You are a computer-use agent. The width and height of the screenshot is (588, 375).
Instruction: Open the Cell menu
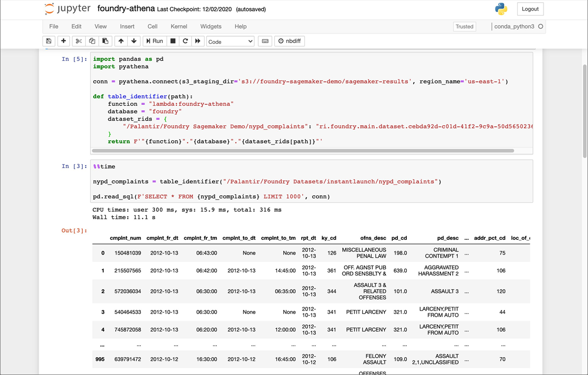(x=152, y=26)
